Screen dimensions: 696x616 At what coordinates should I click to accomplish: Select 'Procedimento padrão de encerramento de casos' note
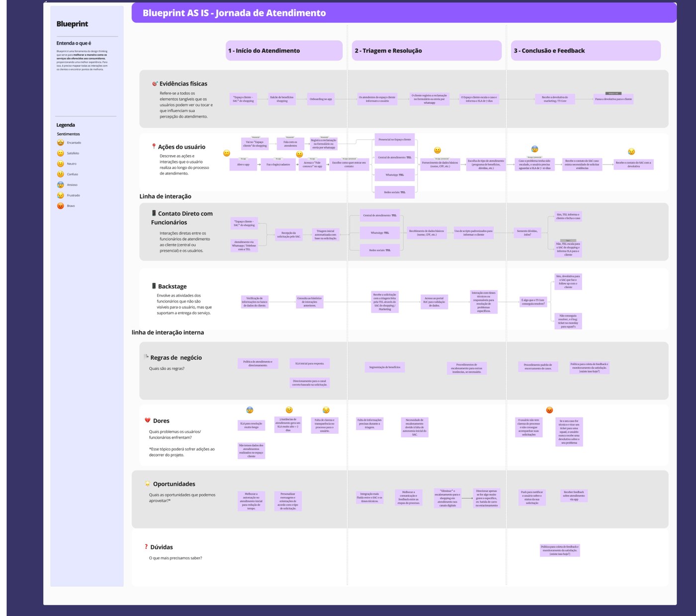click(538, 367)
